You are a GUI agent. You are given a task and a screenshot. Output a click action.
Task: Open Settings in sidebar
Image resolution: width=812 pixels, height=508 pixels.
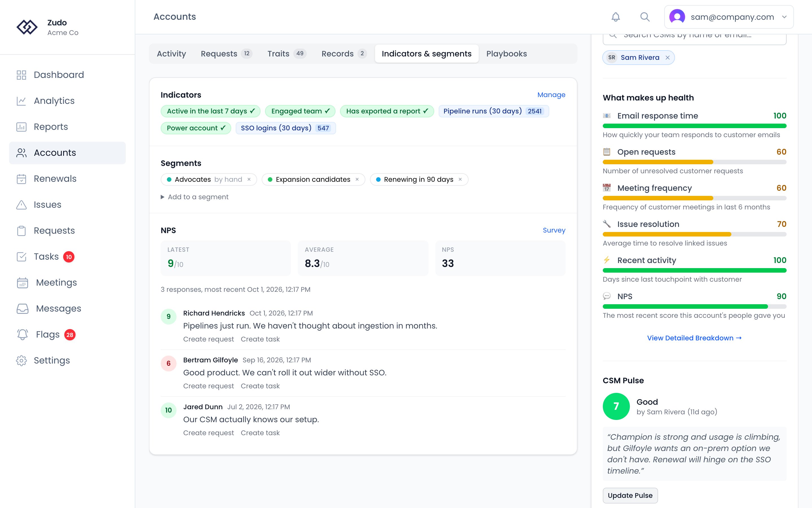(67, 360)
